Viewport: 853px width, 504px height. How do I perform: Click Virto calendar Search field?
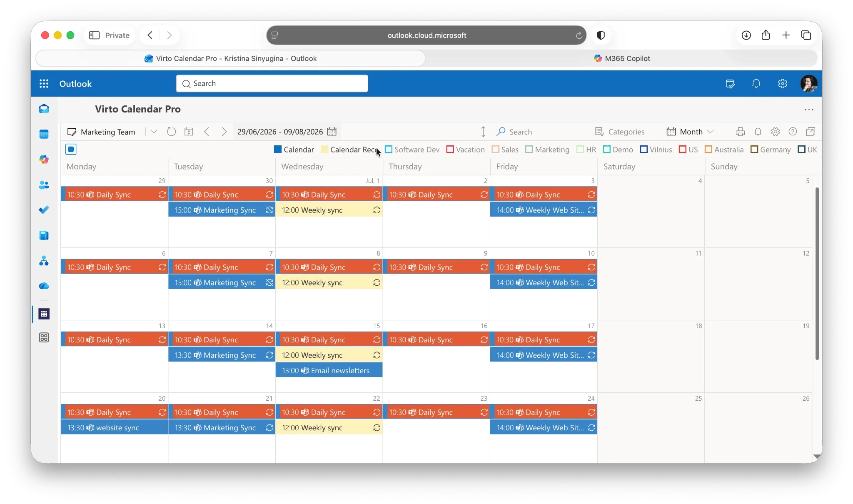[521, 132]
